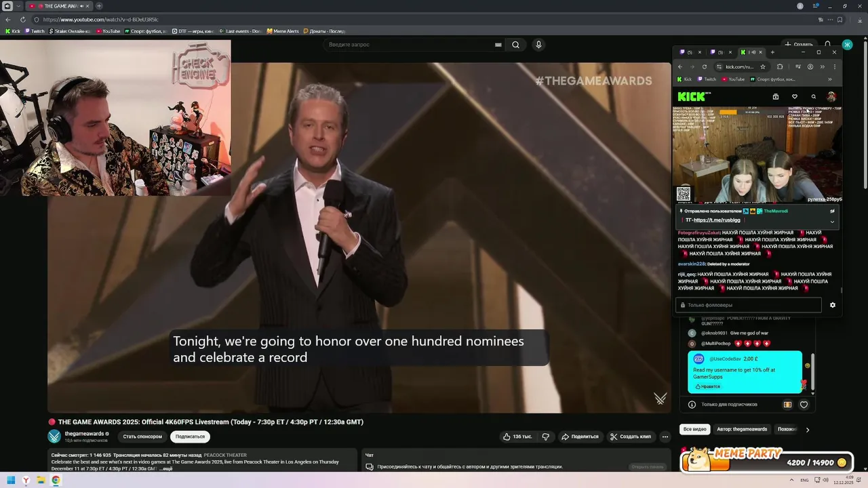Image resolution: width=868 pixels, height=488 pixels.
Task: Click YouTube bookmark in Kick window
Action: [733, 79]
